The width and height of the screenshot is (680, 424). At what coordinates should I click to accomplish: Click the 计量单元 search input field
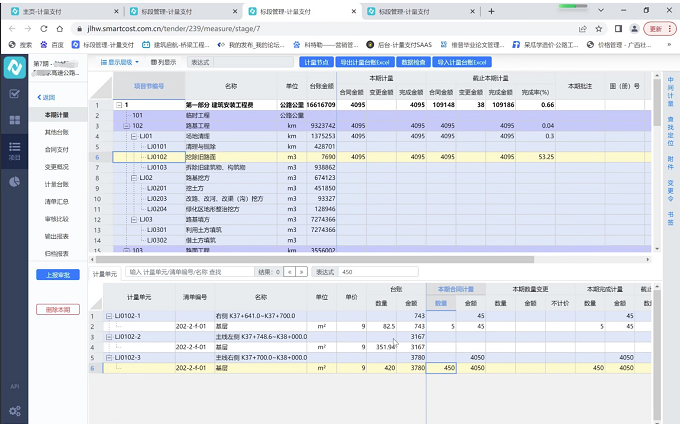click(190, 271)
